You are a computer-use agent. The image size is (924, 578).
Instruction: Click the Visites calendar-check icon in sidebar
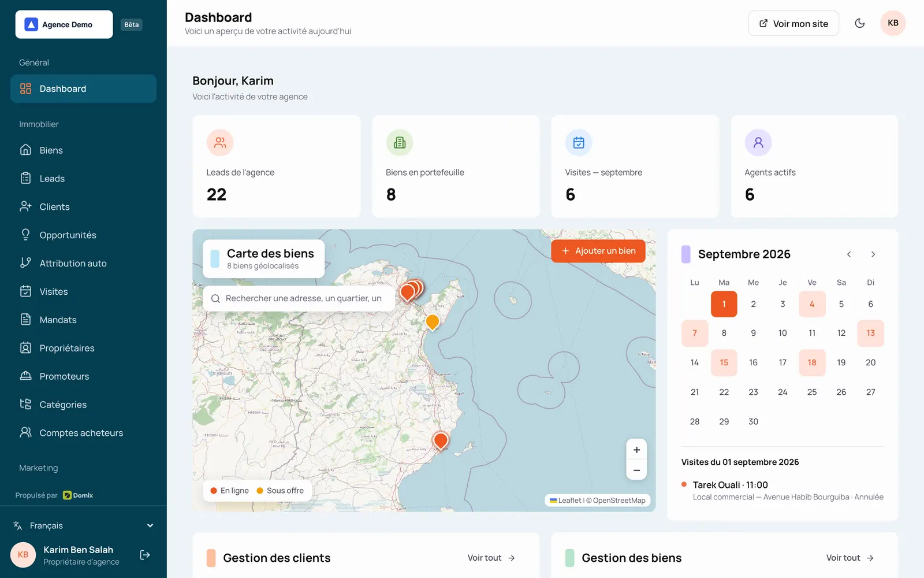point(25,291)
